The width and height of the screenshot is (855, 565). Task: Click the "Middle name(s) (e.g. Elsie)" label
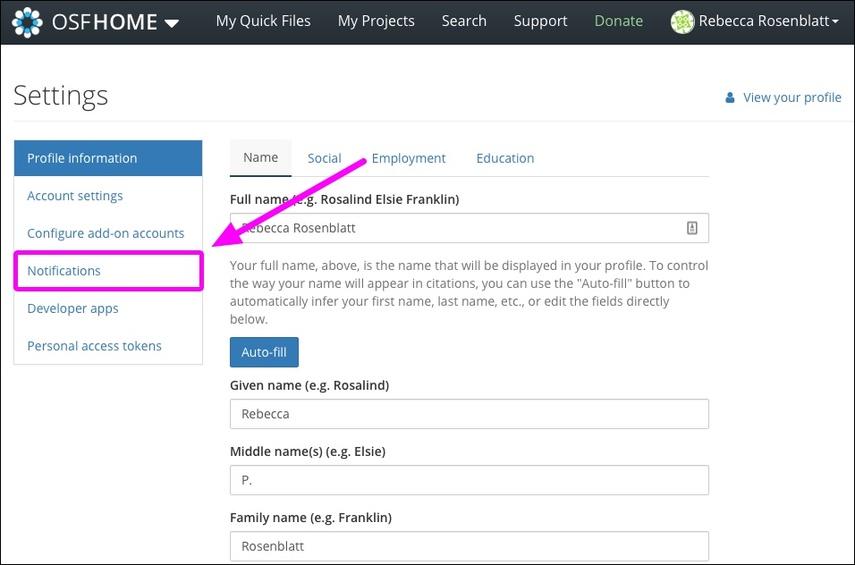pos(308,452)
